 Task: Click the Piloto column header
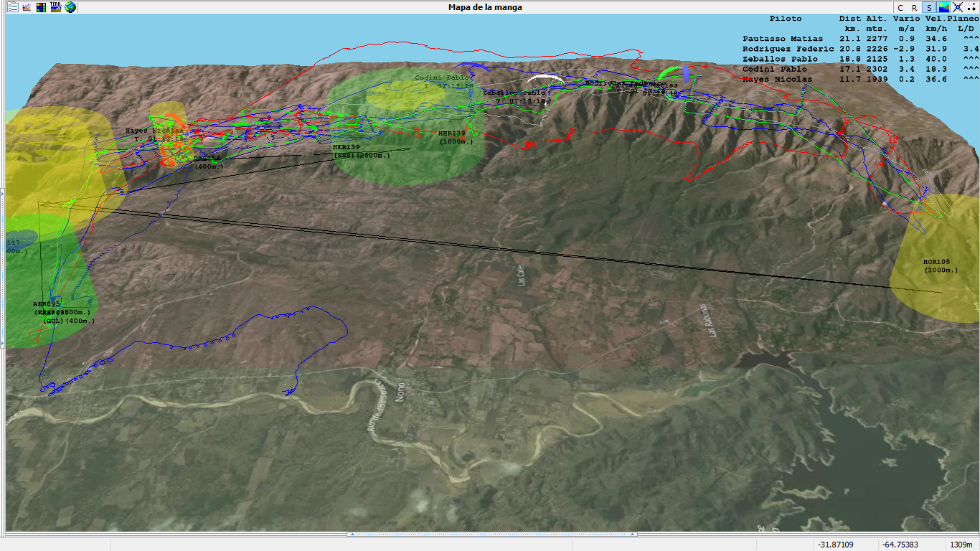[x=786, y=19]
